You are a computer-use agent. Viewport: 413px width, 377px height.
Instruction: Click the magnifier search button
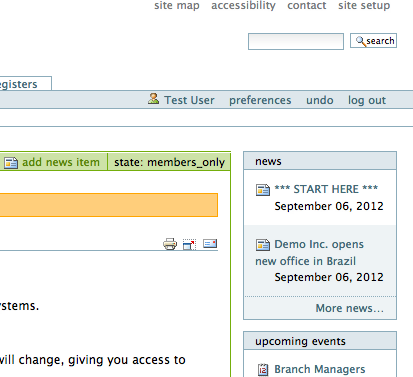point(373,41)
